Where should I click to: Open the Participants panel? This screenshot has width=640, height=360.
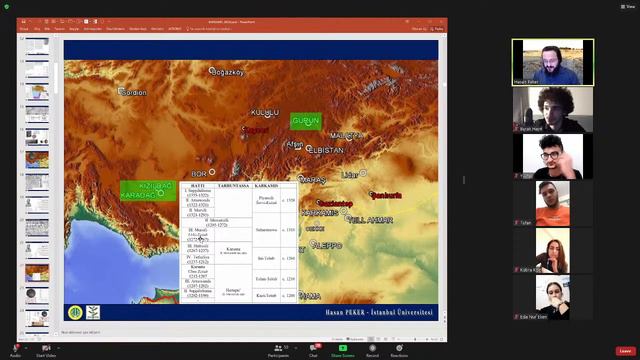pos(278,350)
